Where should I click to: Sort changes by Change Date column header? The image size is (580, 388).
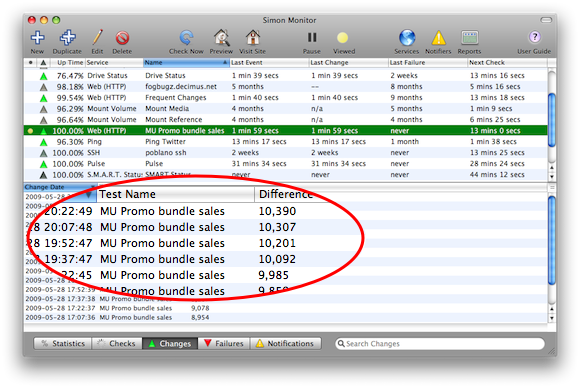coord(60,187)
